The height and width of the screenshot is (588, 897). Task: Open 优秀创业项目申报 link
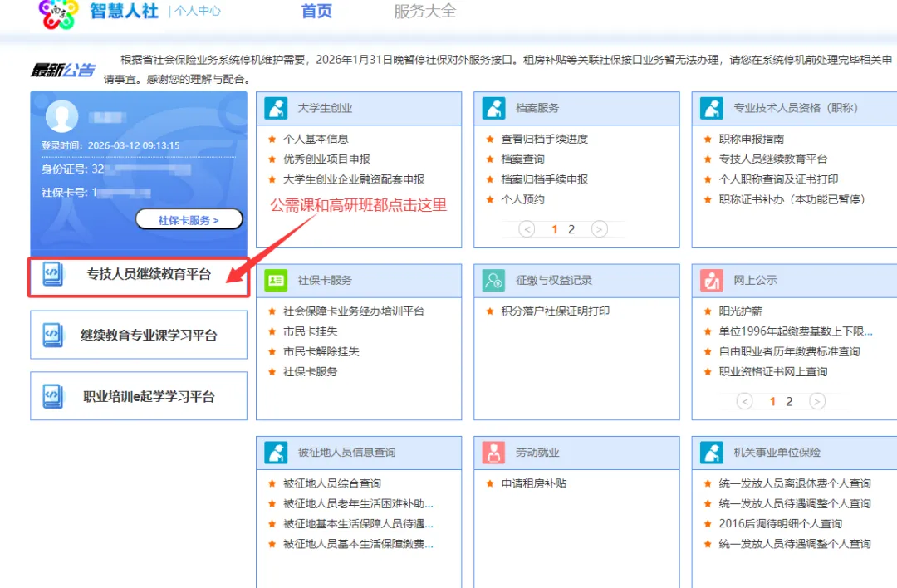click(326, 159)
